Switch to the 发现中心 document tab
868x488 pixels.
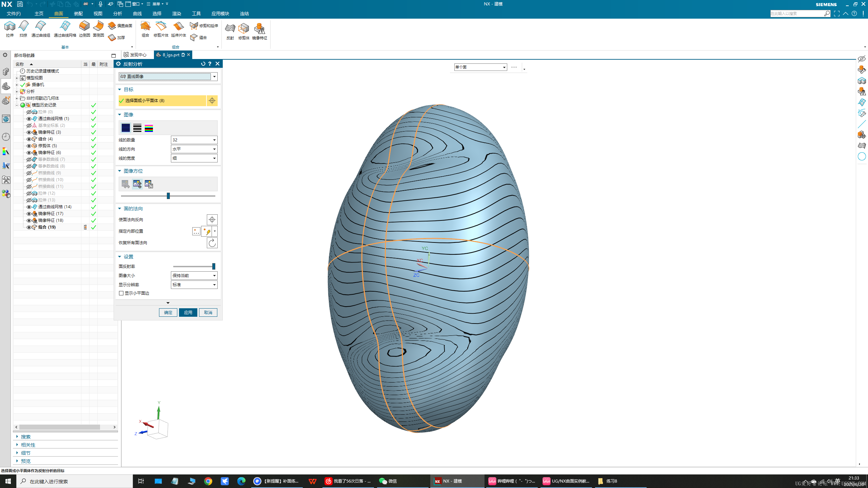click(x=136, y=55)
